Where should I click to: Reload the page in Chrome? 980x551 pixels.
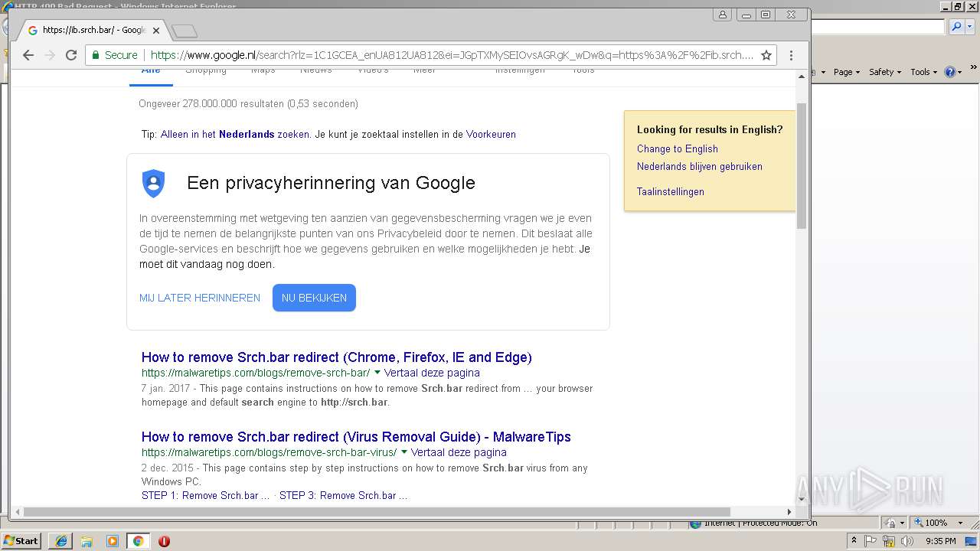(71, 55)
